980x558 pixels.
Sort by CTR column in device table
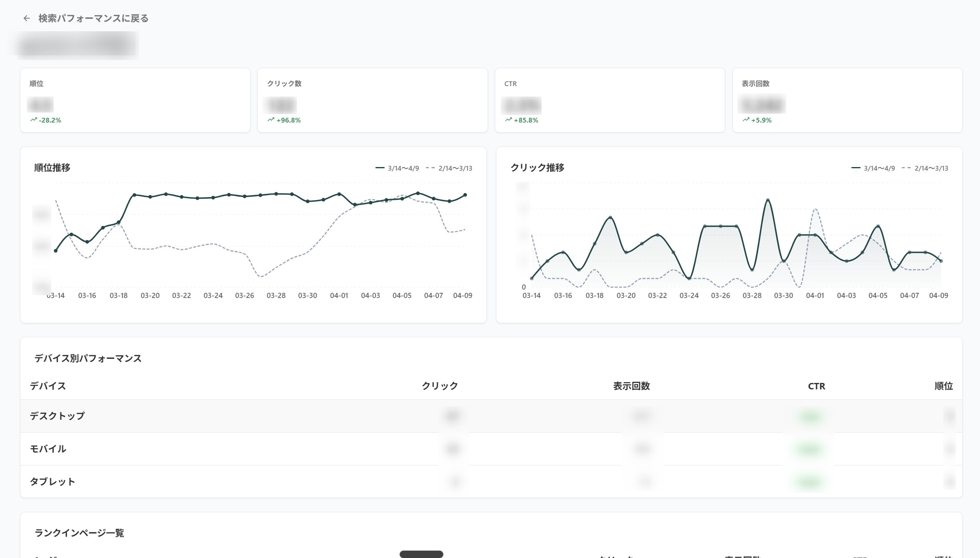(816, 386)
